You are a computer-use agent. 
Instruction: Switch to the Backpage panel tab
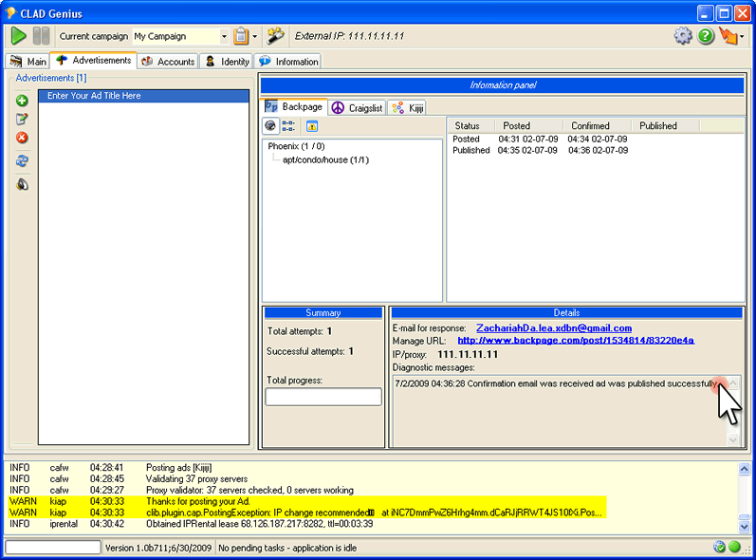pyautogui.click(x=294, y=106)
